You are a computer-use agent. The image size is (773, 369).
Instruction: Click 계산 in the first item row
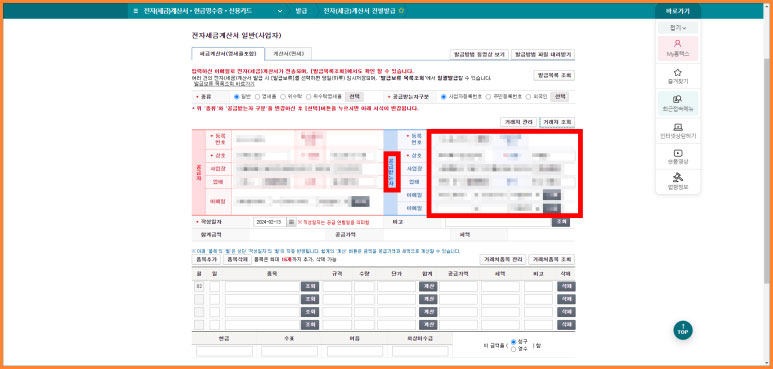pos(428,286)
